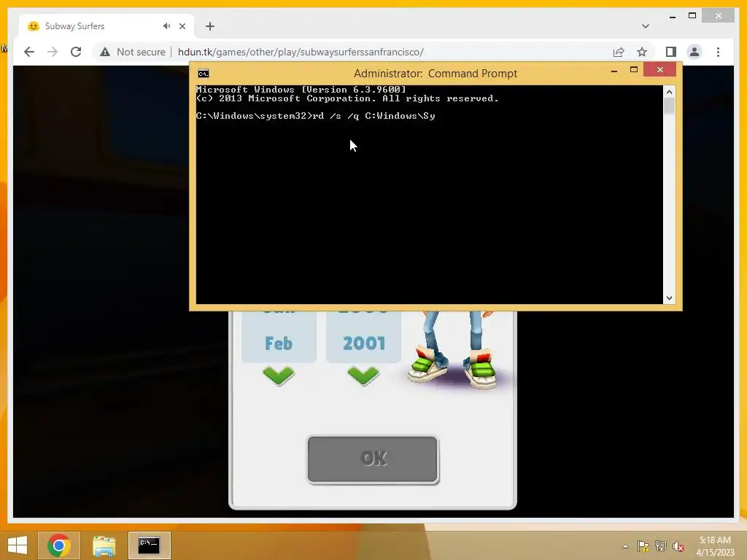Minimize the Command Prompt window

[x=614, y=71]
